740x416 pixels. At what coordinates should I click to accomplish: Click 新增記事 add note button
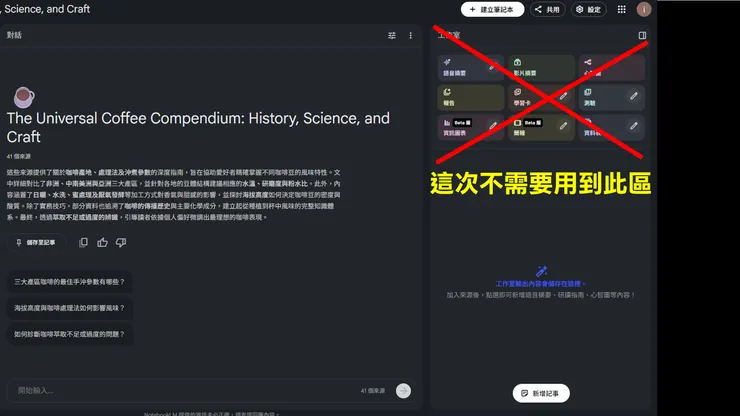click(541, 393)
